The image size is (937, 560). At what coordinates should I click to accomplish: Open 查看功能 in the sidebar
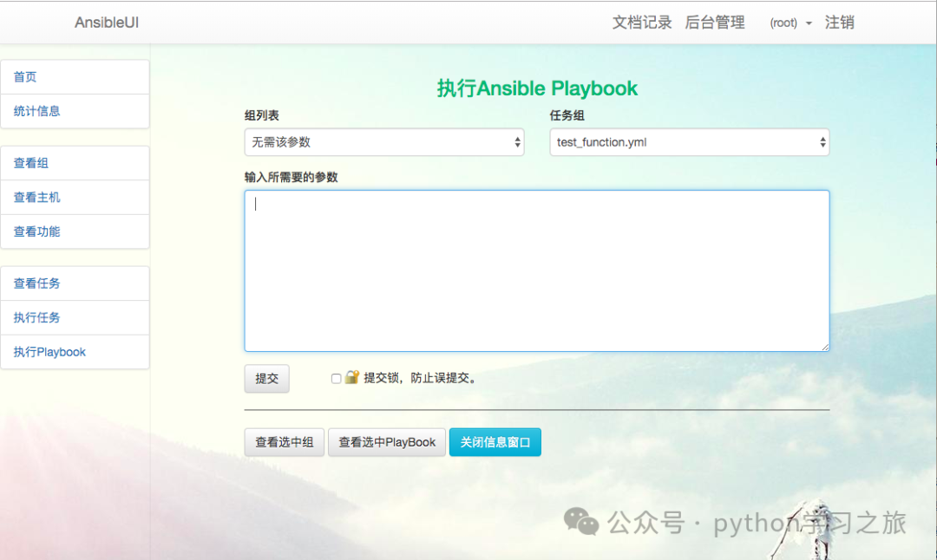(x=75, y=231)
